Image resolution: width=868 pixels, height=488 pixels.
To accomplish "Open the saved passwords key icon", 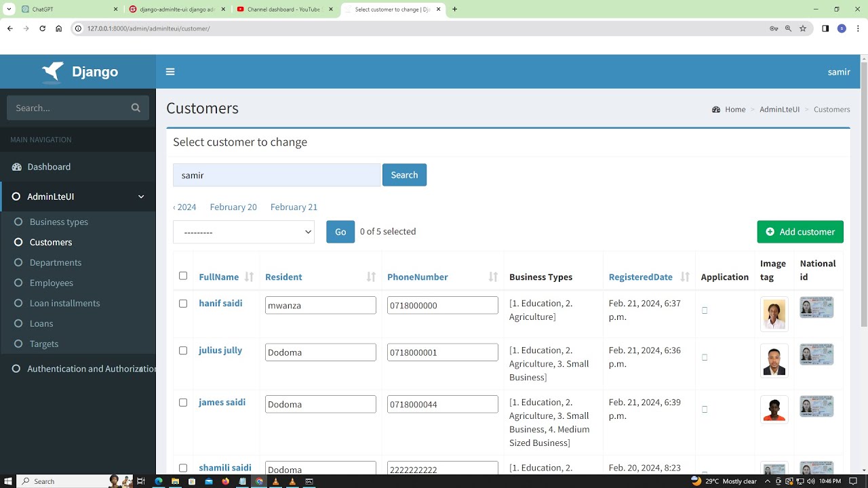I will click(x=773, y=28).
